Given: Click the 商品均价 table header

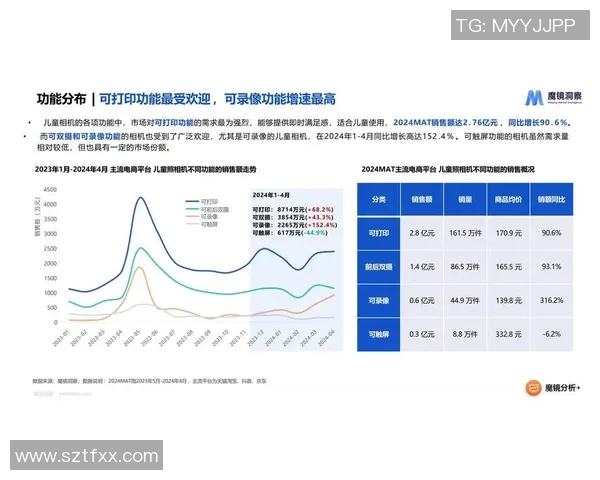Looking at the screenshot, I should (x=508, y=199).
